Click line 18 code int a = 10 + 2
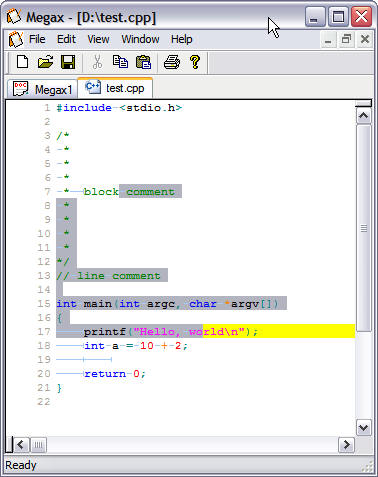 pyautogui.click(x=136, y=346)
